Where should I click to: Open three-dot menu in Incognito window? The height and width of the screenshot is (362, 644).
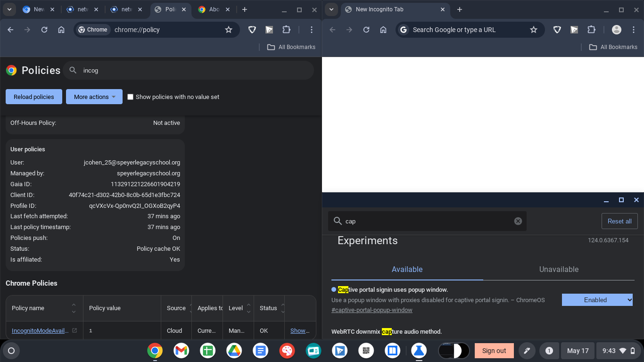tap(634, 30)
